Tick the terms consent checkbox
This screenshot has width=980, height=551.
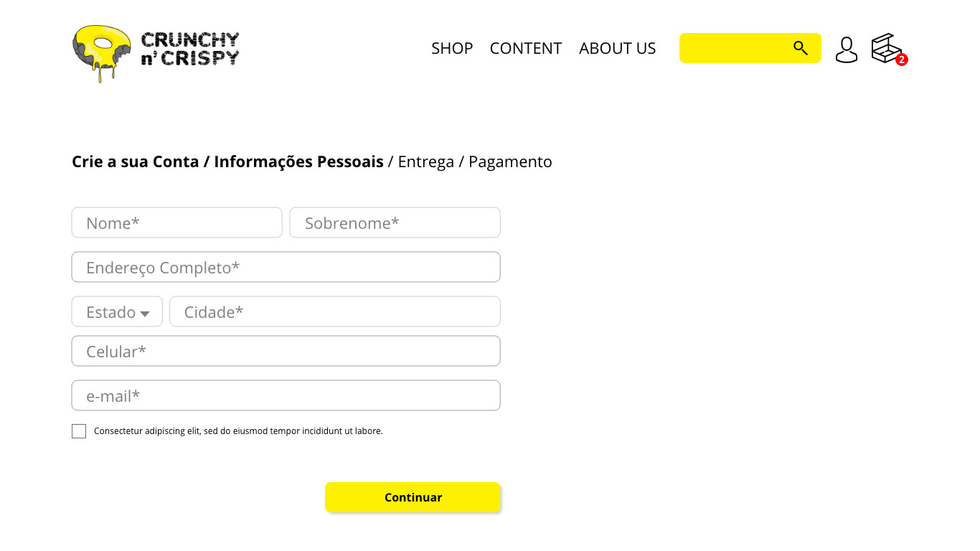[x=79, y=431]
